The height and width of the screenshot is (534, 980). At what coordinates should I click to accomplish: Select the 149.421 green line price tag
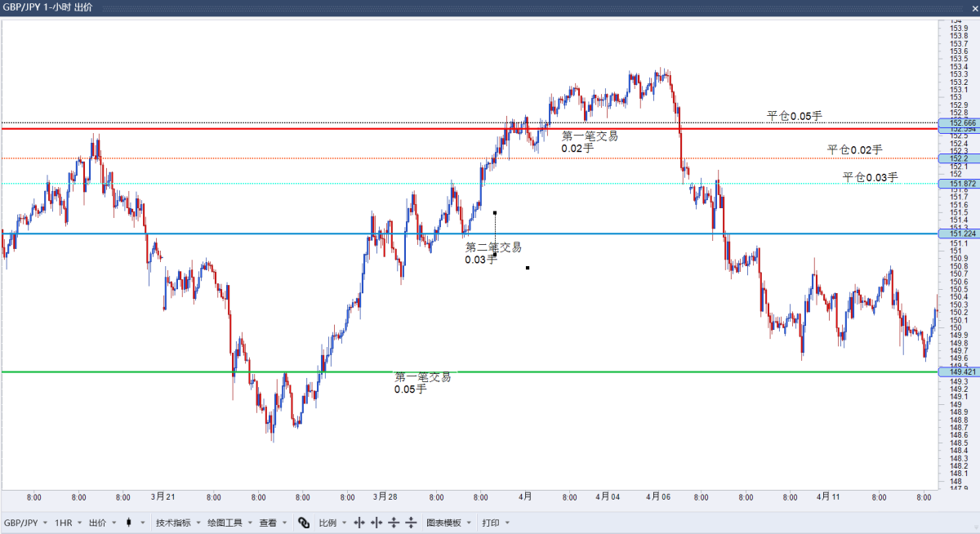(957, 372)
